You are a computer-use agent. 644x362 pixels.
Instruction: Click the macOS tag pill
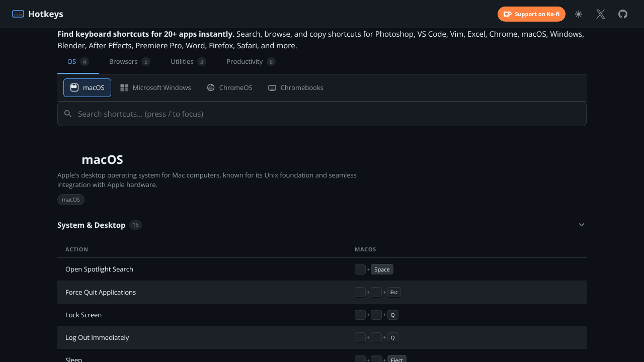pos(71,200)
